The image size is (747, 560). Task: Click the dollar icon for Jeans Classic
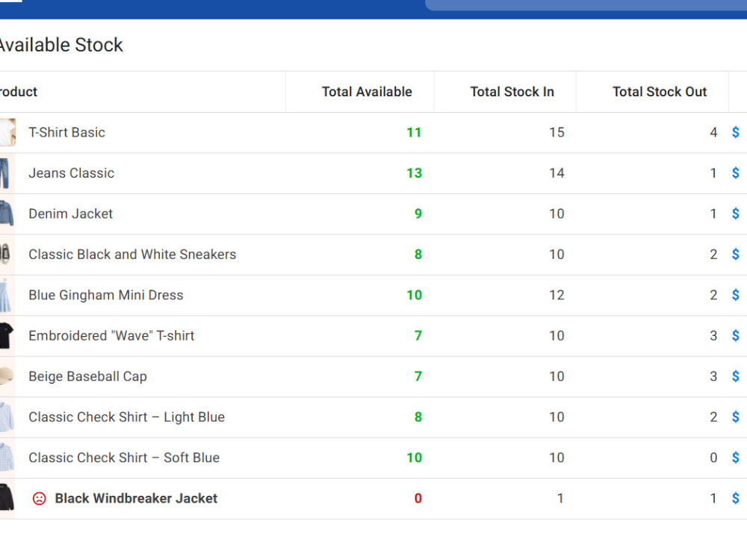pos(736,173)
